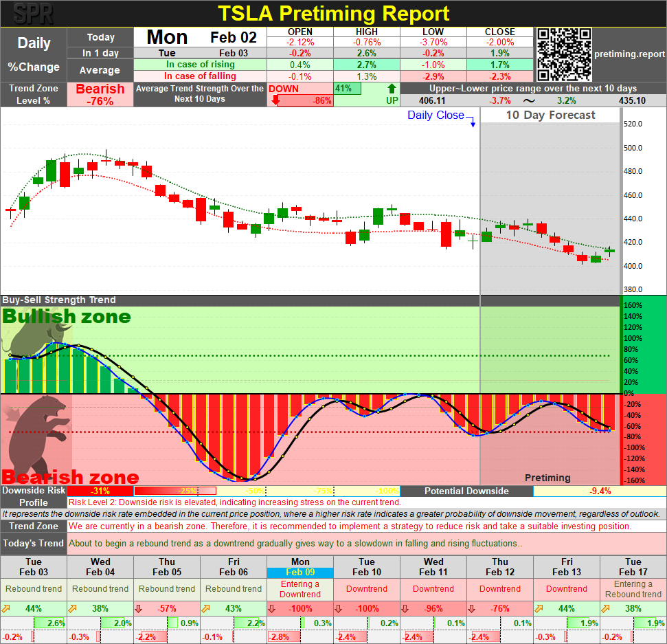Select the Tue Feb 03 forecast column header
The image size is (667, 644).
(34, 567)
